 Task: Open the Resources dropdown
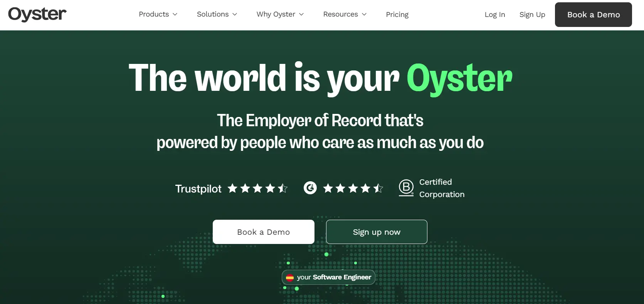(x=345, y=14)
